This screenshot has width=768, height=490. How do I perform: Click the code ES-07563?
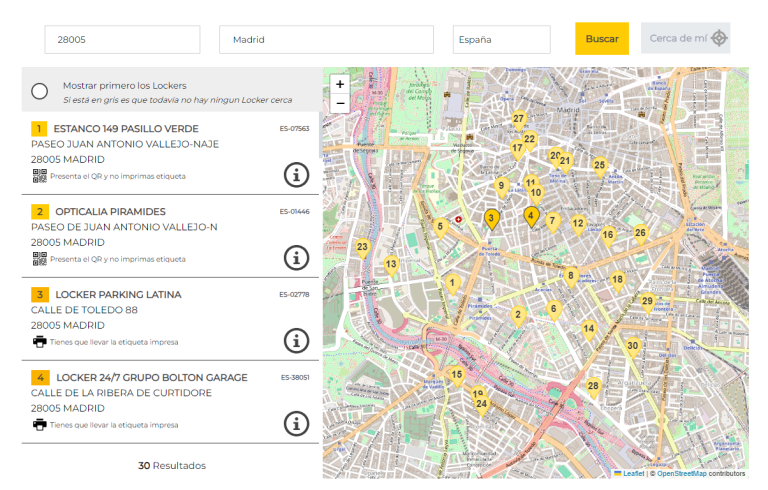coord(294,129)
